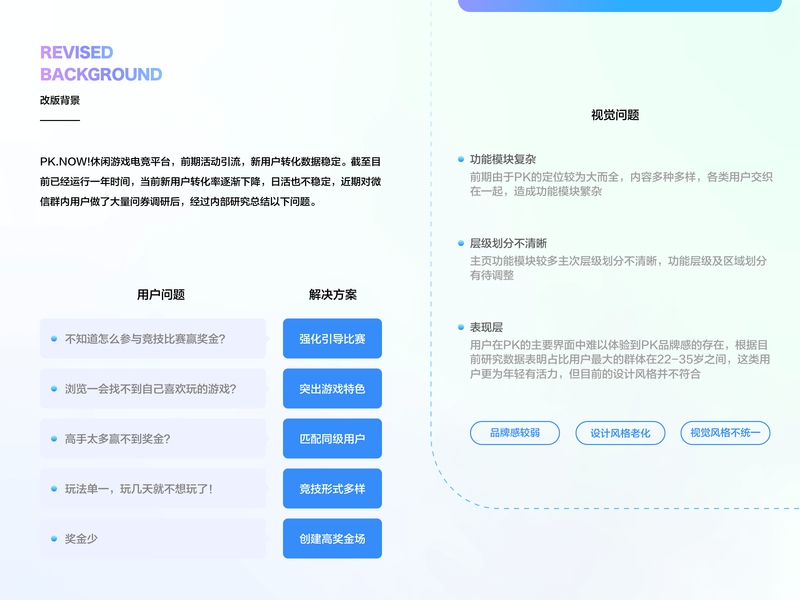Open the 创建高奖金场 button
Screen dimensions: 800x600
click(332, 539)
